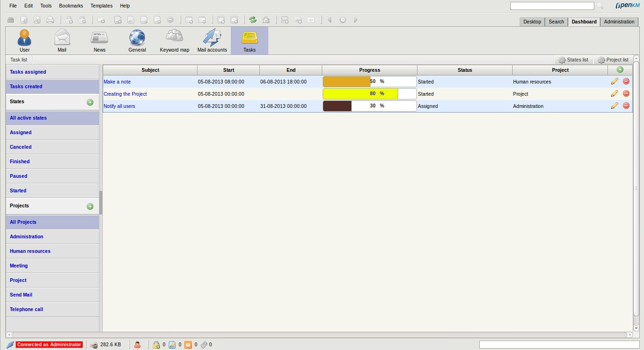Screen dimensions: 644x350
Task: Delete the 'Notify all users' task
Action: [626, 106]
